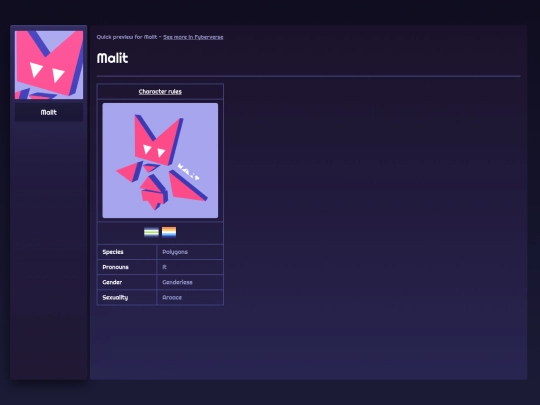The width and height of the screenshot is (540, 405).
Task: Select the Malit page heading
Action: [x=113, y=58]
